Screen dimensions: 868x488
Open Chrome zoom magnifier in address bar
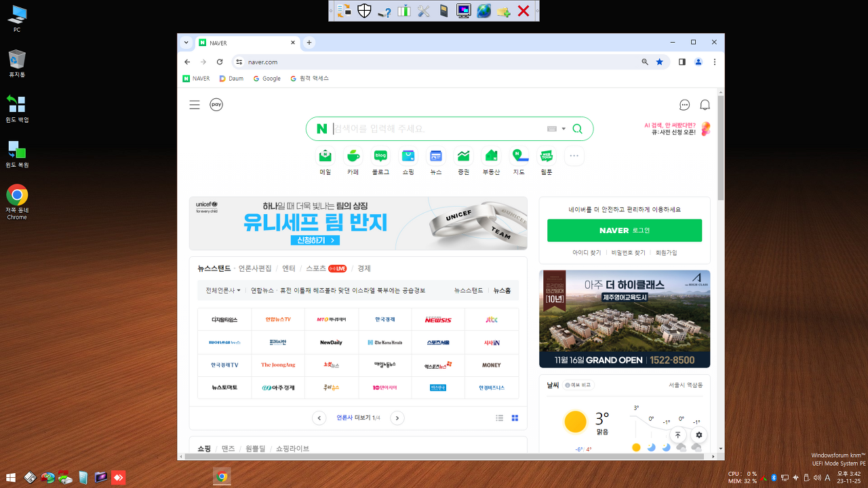645,62
